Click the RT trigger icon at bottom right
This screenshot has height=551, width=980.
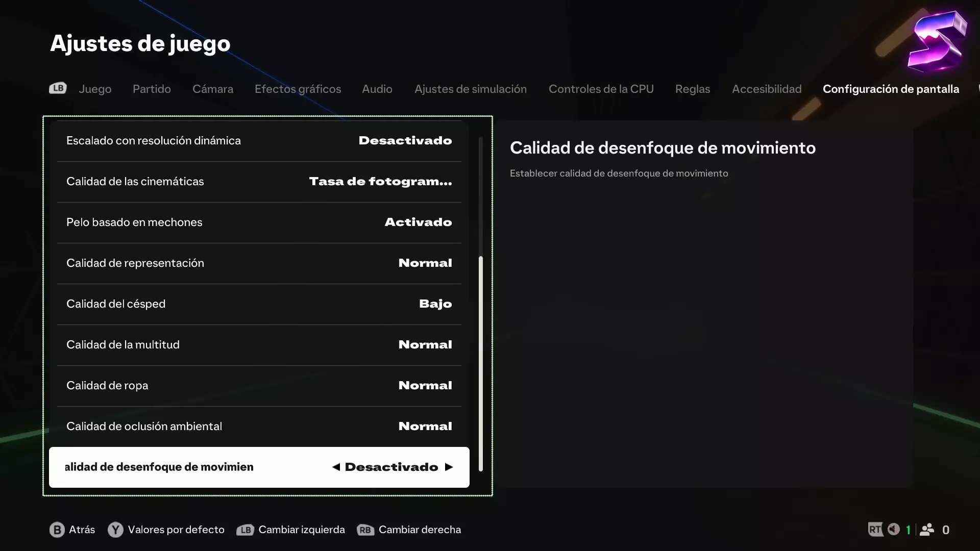875,530
